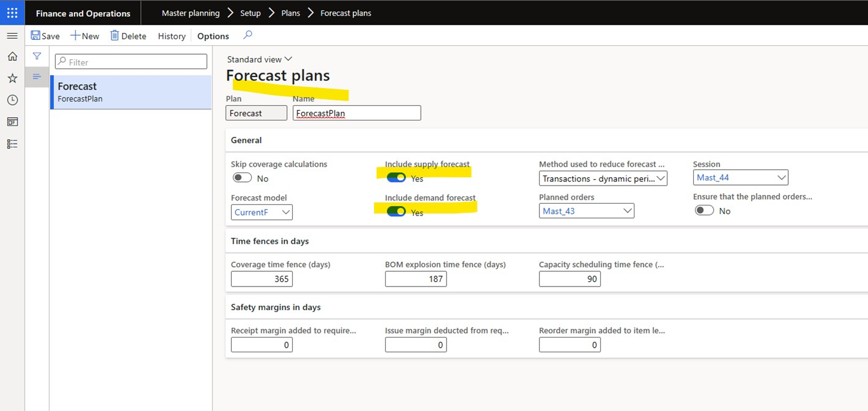Click the Forecast plans page heading

point(278,76)
